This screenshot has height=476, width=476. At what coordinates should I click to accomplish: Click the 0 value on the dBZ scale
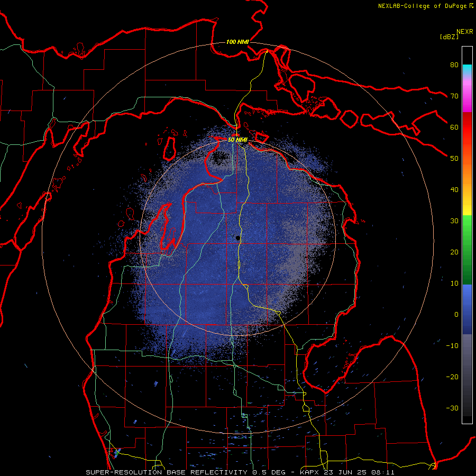(x=456, y=315)
